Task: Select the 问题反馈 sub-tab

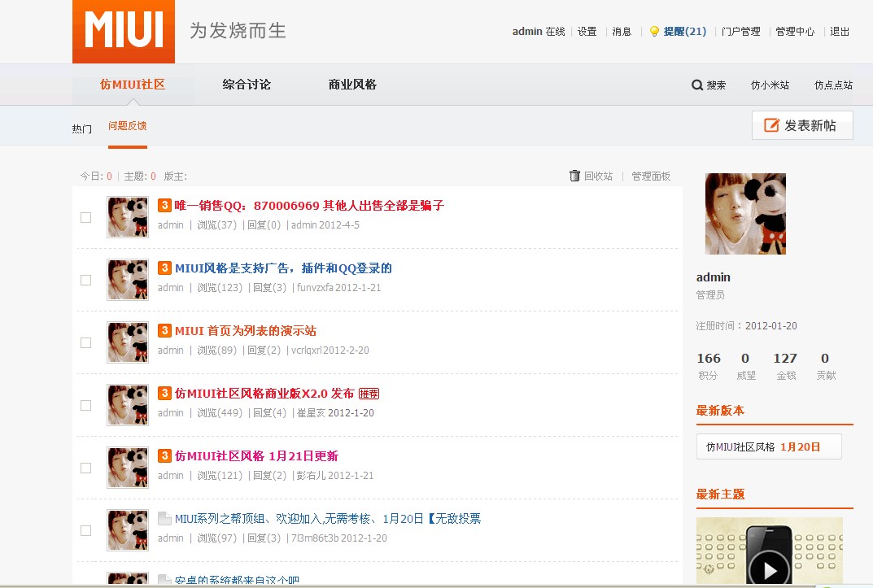Action: pos(128,126)
